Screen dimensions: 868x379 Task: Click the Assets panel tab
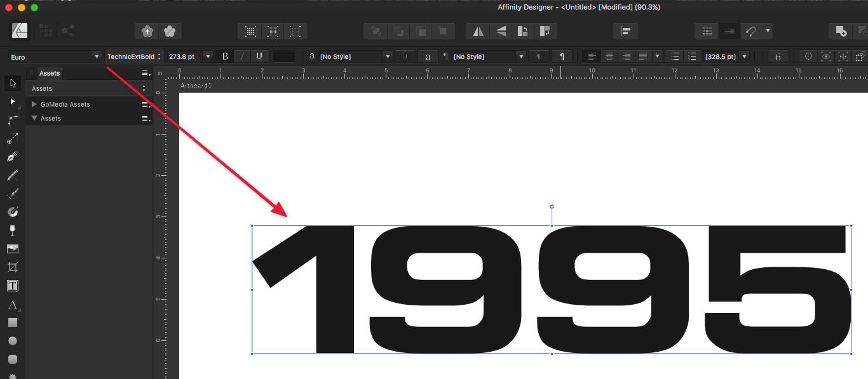tap(50, 74)
